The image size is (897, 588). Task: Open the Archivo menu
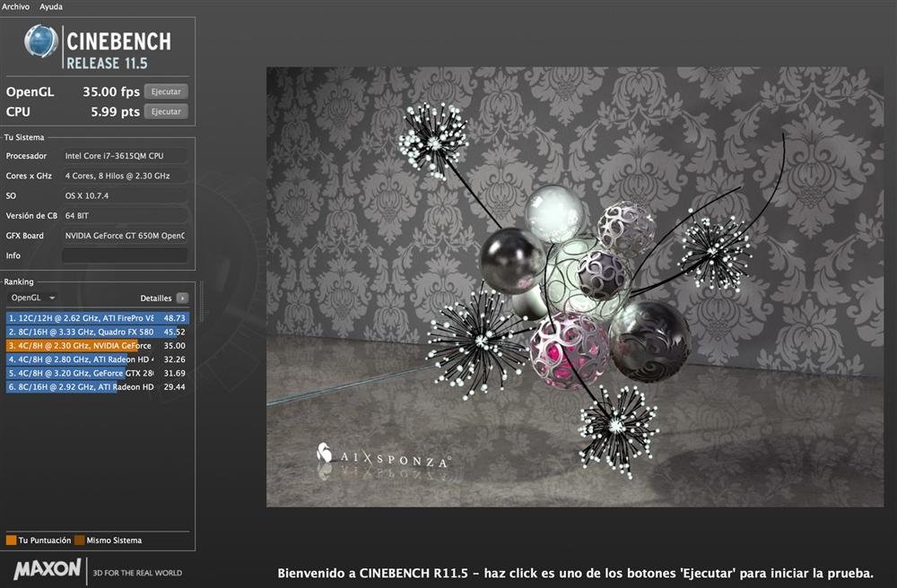click(15, 6)
